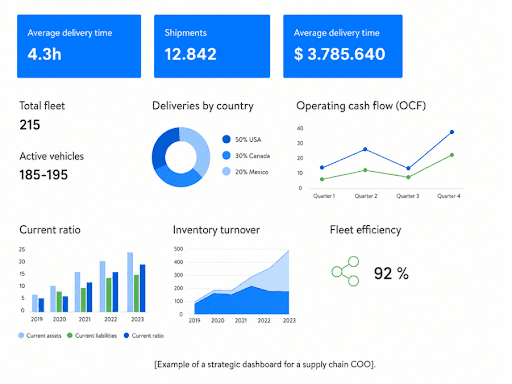Click the Quarter 1 green OCF data point
Screen dimensions: 512x384
[x=322, y=179]
